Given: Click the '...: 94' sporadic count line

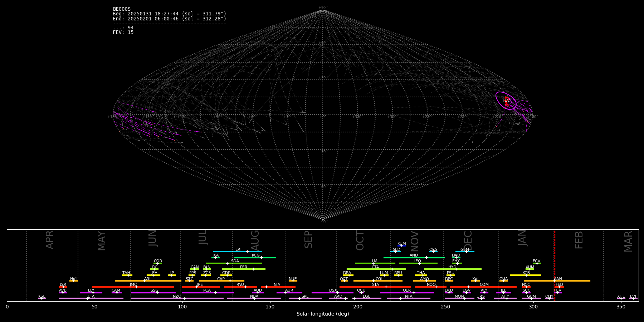Looking at the screenshot, I should (x=123, y=28).
